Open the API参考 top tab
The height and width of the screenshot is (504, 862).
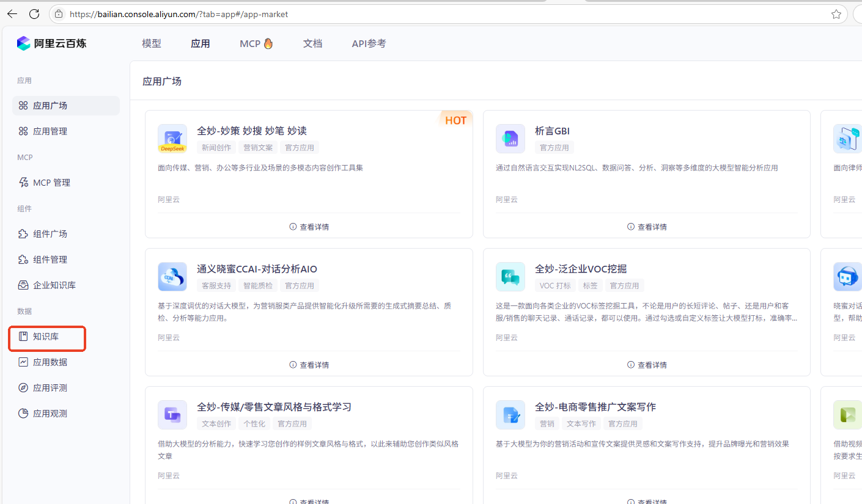[x=369, y=43]
